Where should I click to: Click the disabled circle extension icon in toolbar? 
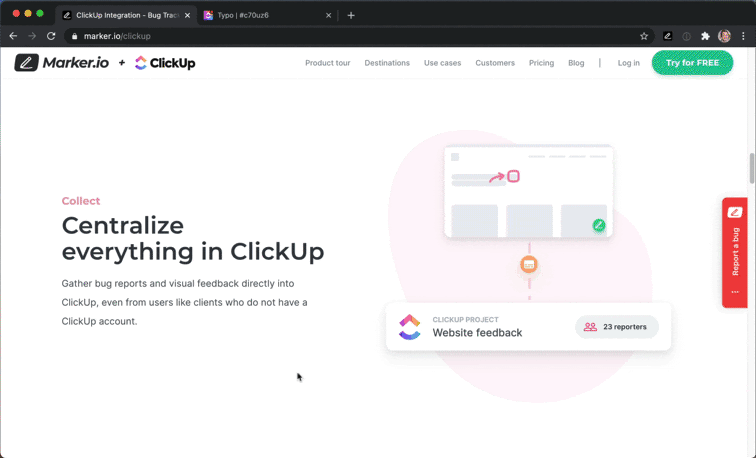click(686, 36)
